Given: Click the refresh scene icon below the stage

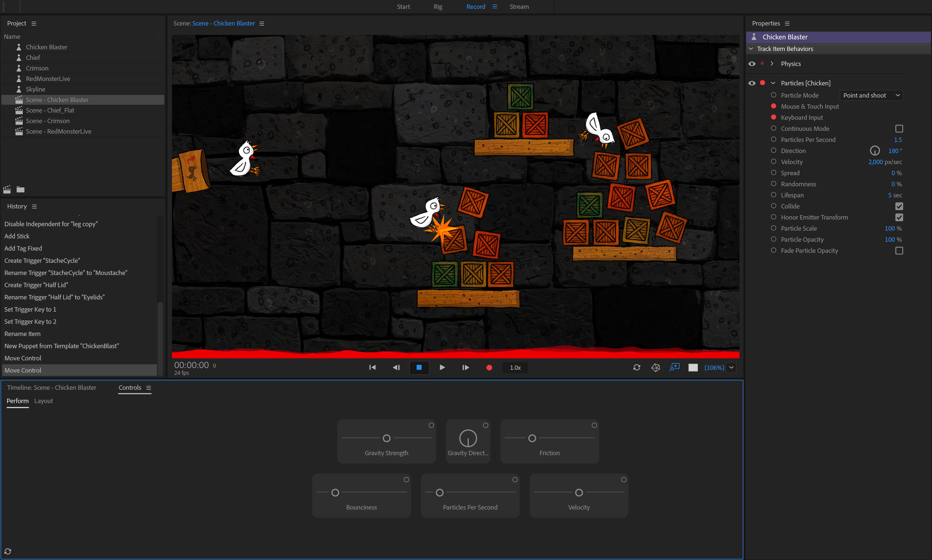Looking at the screenshot, I should (636, 367).
